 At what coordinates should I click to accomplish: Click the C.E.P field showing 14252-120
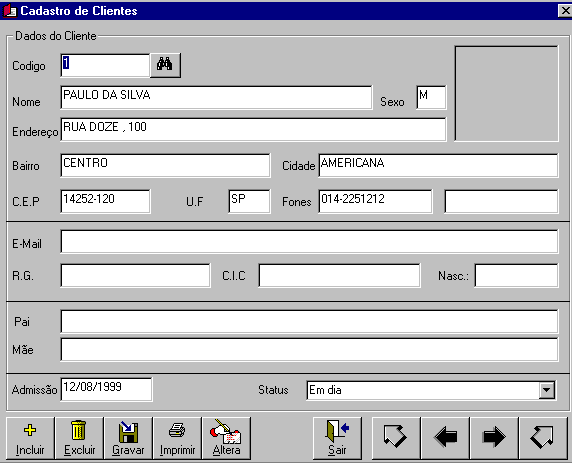tap(105, 201)
